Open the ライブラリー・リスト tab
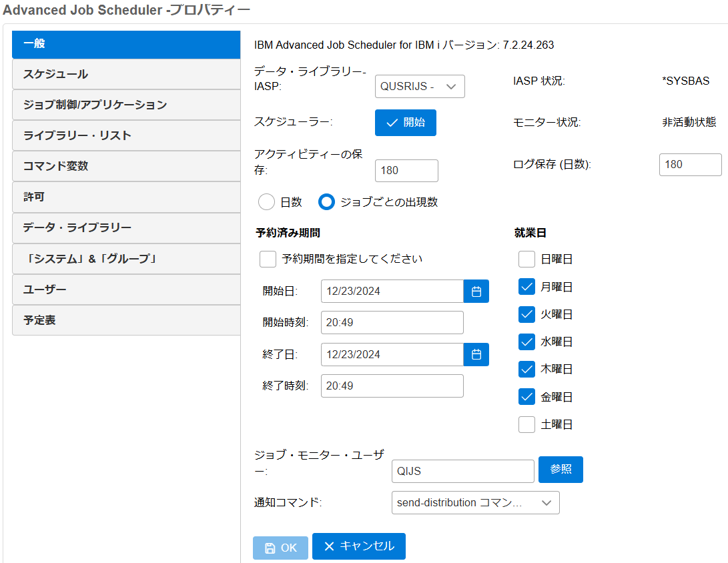The height and width of the screenshot is (563, 728). click(126, 135)
